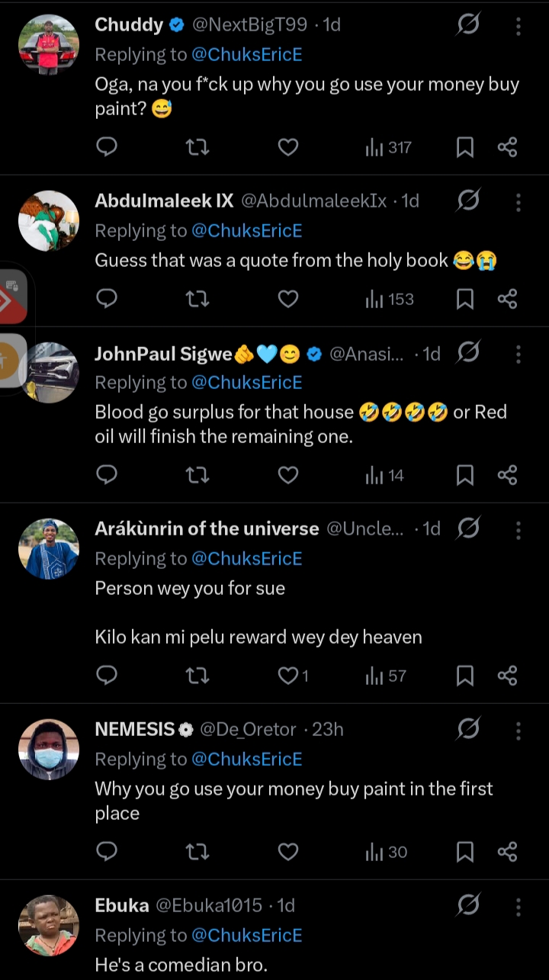Share Chuddy's reply
This screenshot has height=980, width=549.
pos(508,147)
